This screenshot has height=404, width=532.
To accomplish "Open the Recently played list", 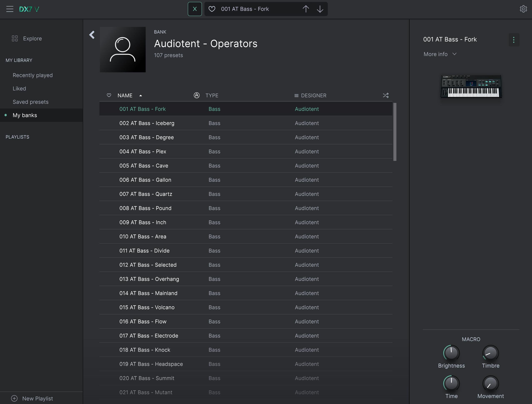I will (33, 75).
